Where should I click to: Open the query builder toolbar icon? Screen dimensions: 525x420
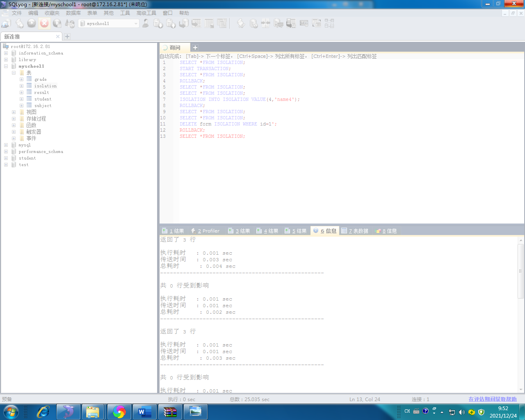pos(317,23)
